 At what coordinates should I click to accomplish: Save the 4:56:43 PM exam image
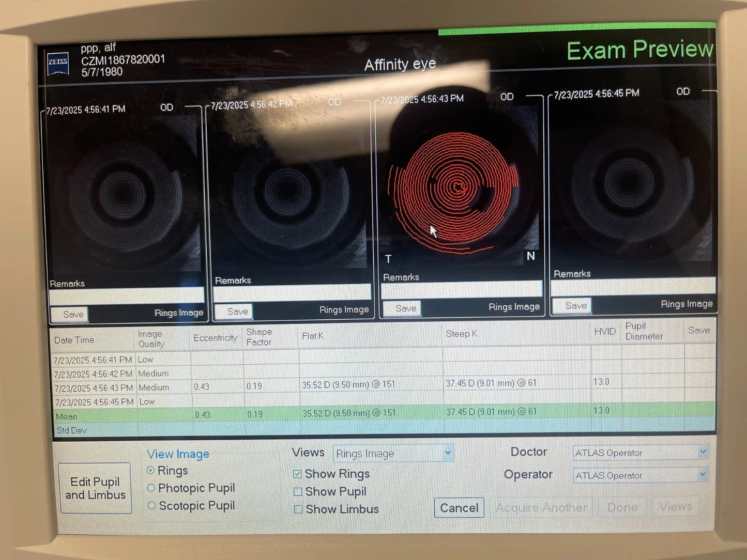pyautogui.click(x=402, y=308)
